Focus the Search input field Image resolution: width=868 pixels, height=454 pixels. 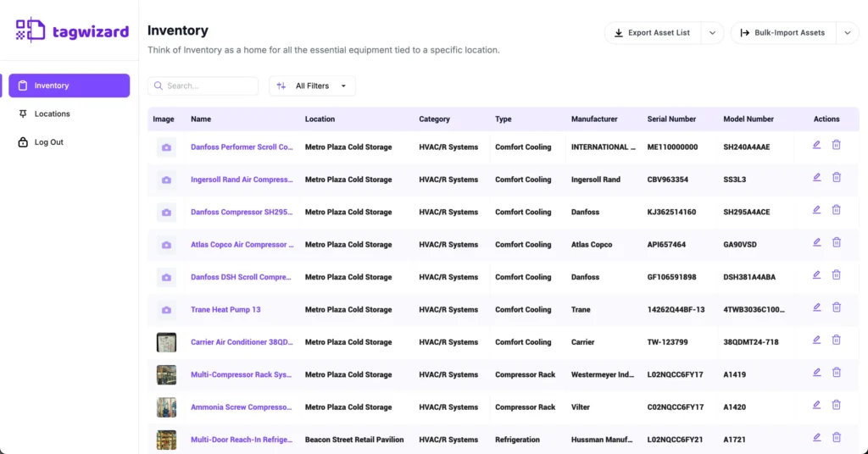point(203,86)
